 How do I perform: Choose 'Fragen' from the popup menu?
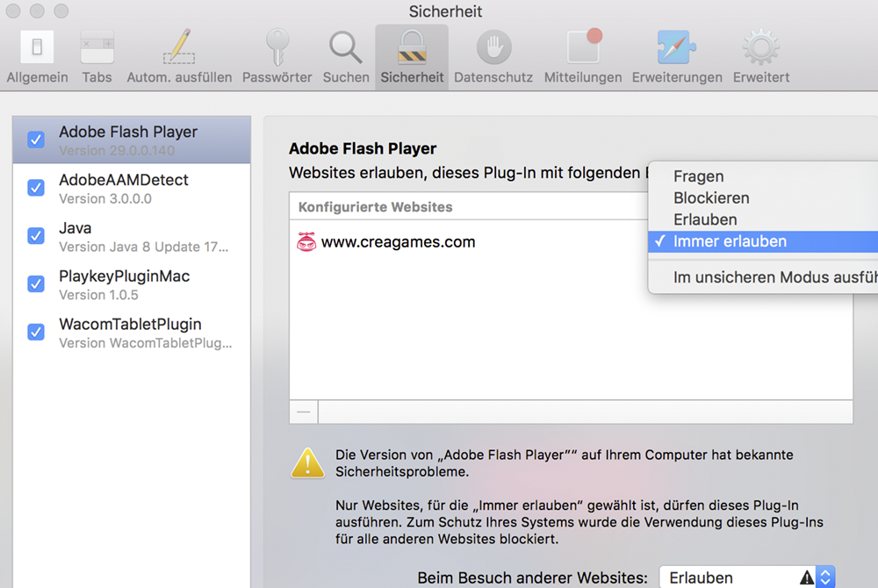(x=699, y=176)
